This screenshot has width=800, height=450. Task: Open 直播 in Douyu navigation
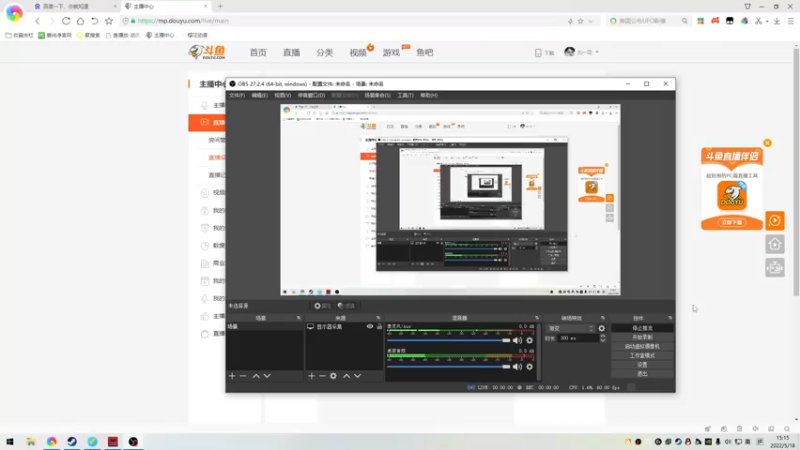pyautogui.click(x=291, y=53)
